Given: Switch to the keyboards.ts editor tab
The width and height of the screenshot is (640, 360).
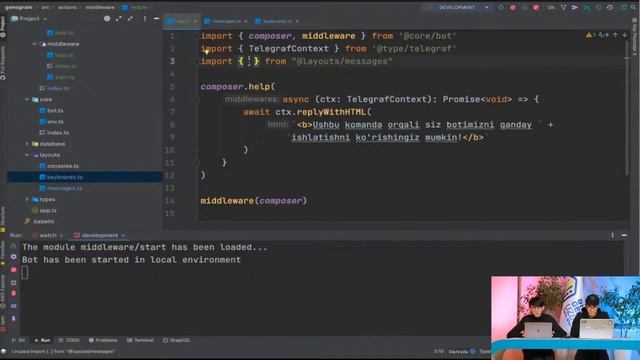Looking at the screenshot, I should click(x=278, y=21).
